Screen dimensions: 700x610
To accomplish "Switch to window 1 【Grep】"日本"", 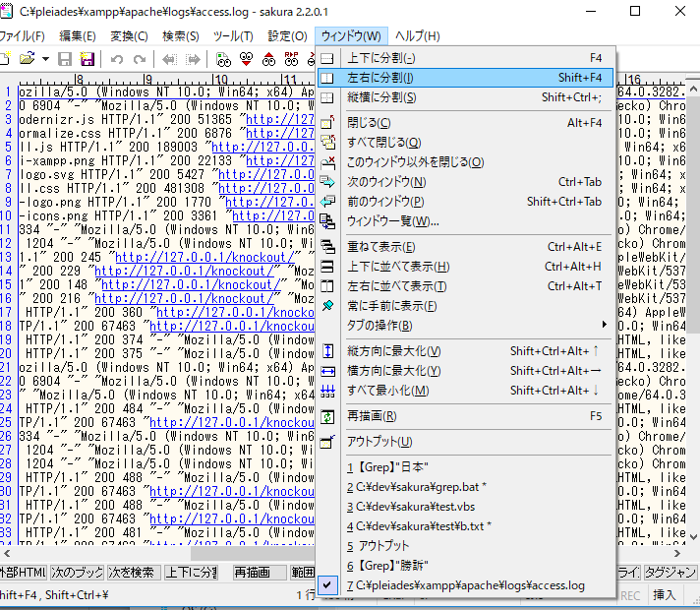I will pyautogui.click(x=465, y=467).
